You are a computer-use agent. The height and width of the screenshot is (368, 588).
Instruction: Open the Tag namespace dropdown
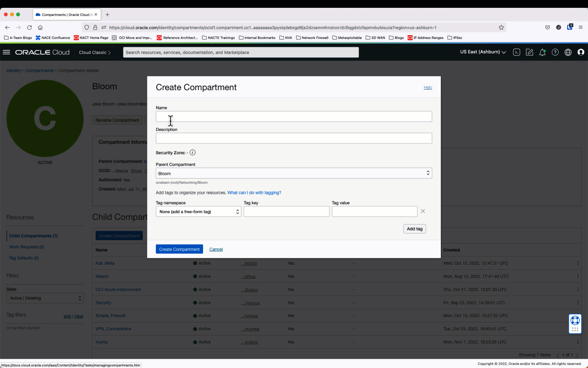coord(198,212)
